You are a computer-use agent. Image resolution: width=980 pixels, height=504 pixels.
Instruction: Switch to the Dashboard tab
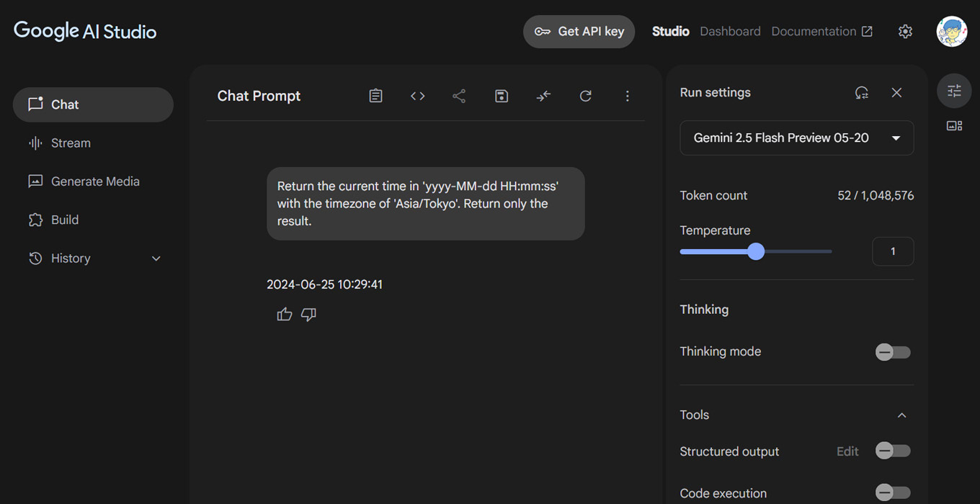click(730, 32)
